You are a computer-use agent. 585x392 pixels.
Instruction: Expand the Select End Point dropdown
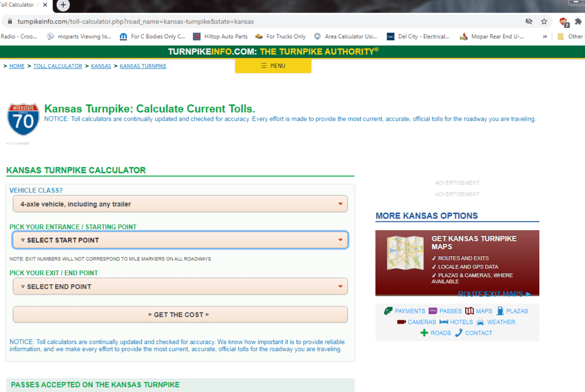pyautogui.click(x=180, y=286)
